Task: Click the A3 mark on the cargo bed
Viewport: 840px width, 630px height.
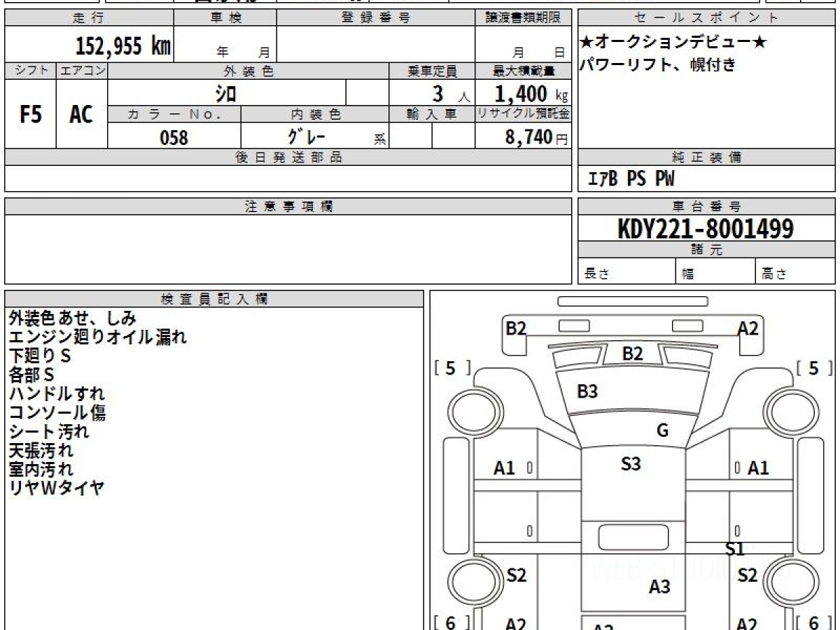Action: point(659,587)
